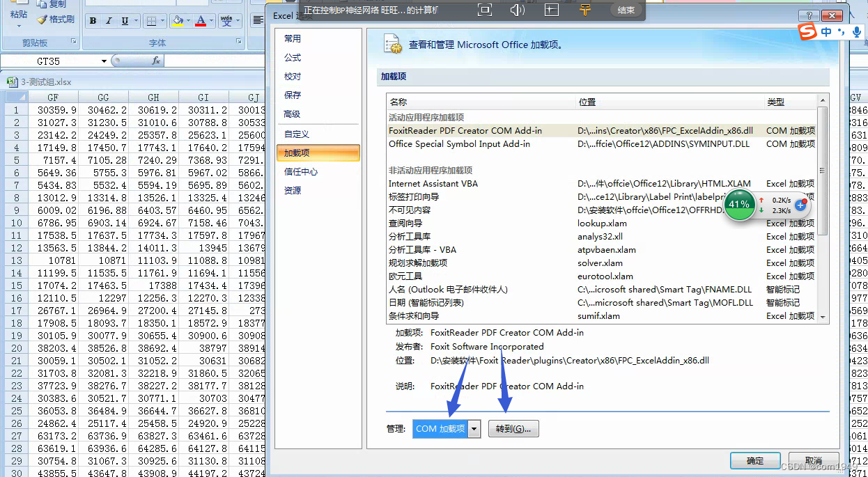The width and height of the screenshot is (868, 477).
Task: Click the add-in list scroll-up arrow
Action: pyautogui.click(x=823, y=100)
